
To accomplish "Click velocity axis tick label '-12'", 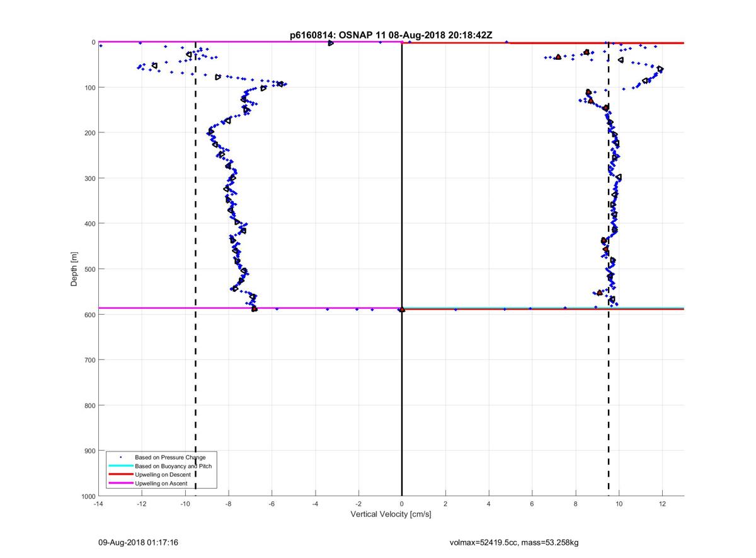I will [141, 504].
